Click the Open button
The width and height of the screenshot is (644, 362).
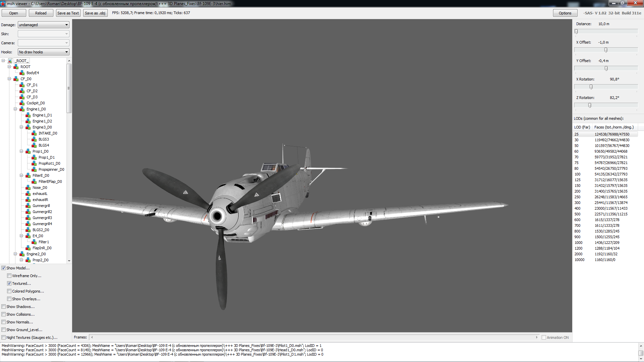click(x=14, y=13)
